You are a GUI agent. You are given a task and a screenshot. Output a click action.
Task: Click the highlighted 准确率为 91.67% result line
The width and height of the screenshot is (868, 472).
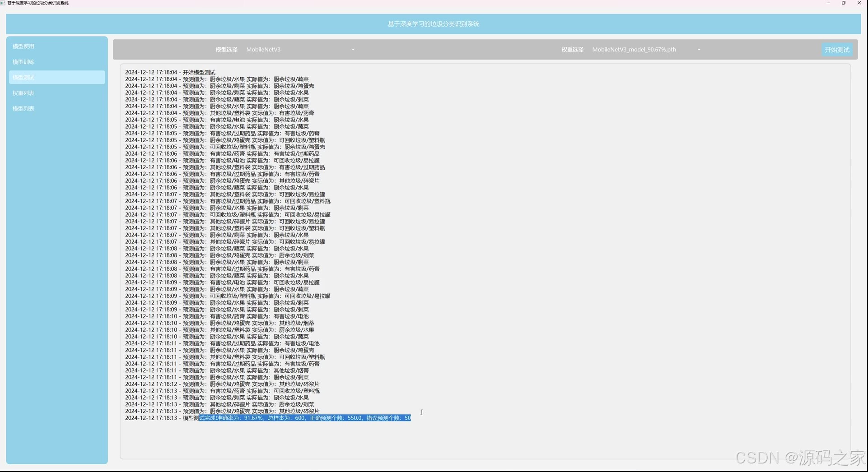tap(268, 418)
